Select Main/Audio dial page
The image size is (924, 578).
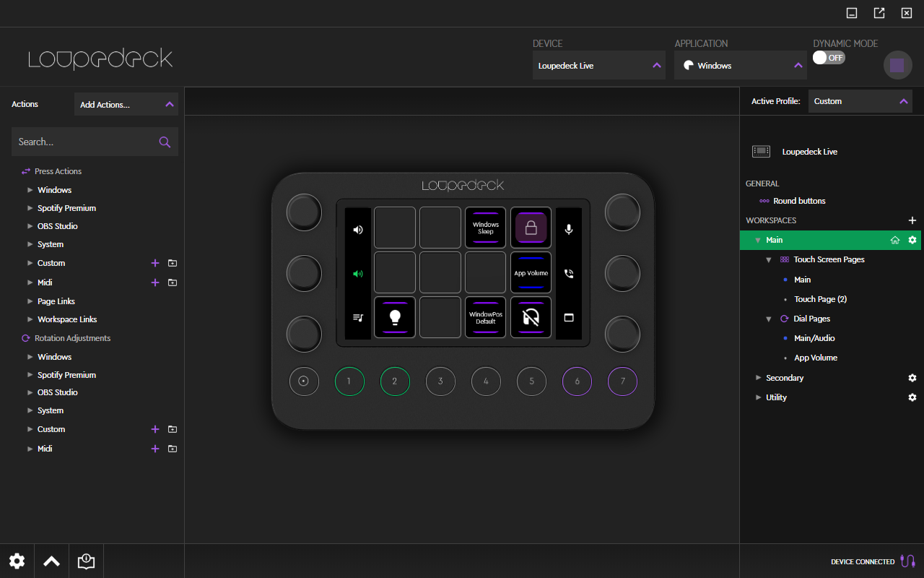(x=814, y=338)
